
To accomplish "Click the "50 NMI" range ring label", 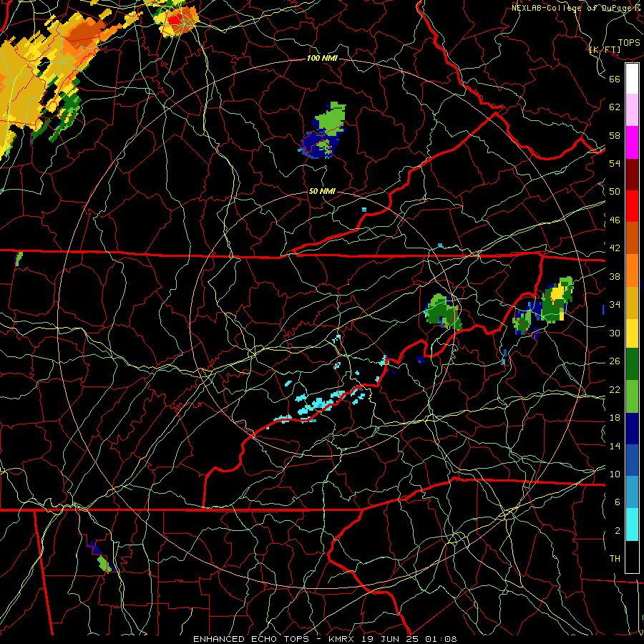I will 322,191.
